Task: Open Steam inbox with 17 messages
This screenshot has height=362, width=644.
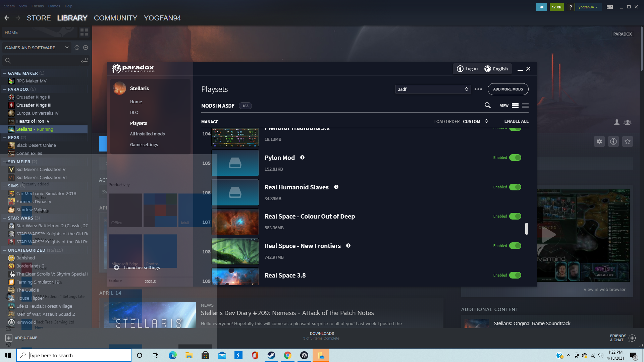Action: pyautogui.click(x=557, y=7)
